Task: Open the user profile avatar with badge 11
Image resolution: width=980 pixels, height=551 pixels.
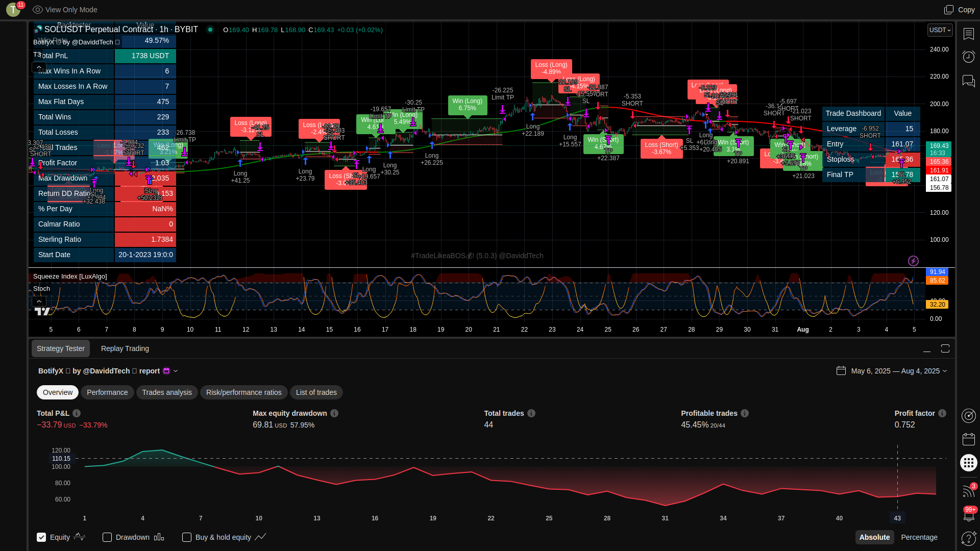Action: 14,9
